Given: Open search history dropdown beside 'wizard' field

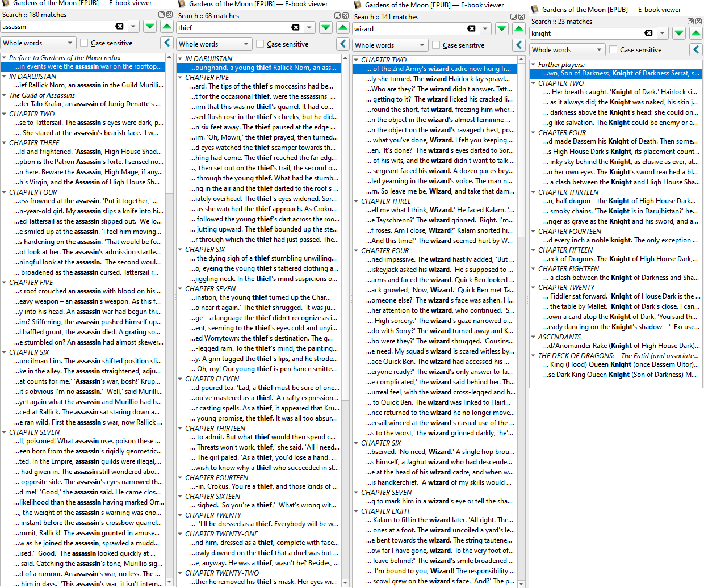Looking at the screenshot, I should pyautogui.click(x=485, y=28).
